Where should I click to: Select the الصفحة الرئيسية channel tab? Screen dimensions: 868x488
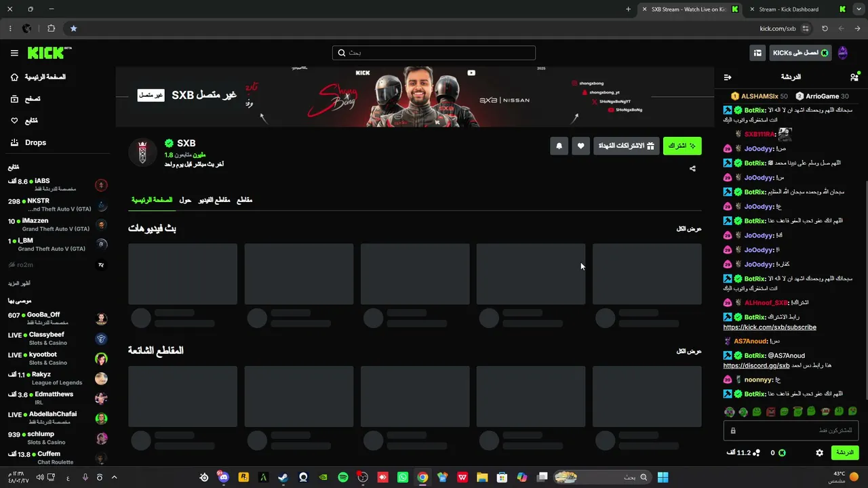pyautogui.click(x=152, y=200)
